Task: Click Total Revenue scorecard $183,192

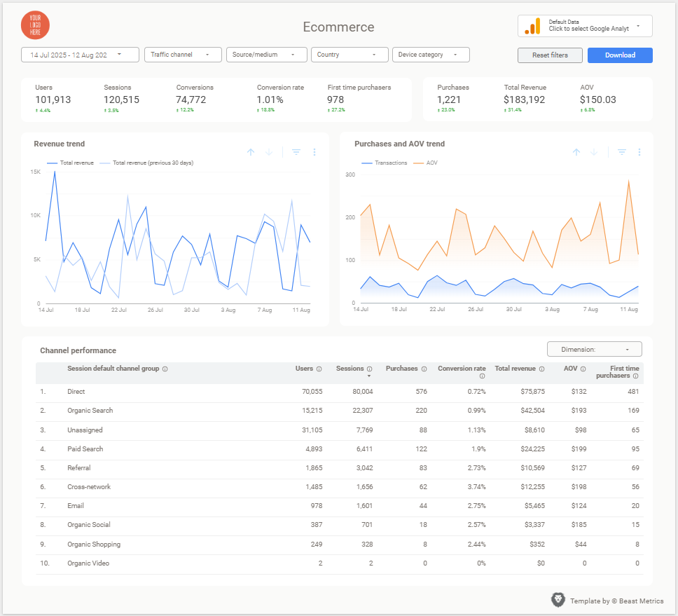Action: click(524, 100)
